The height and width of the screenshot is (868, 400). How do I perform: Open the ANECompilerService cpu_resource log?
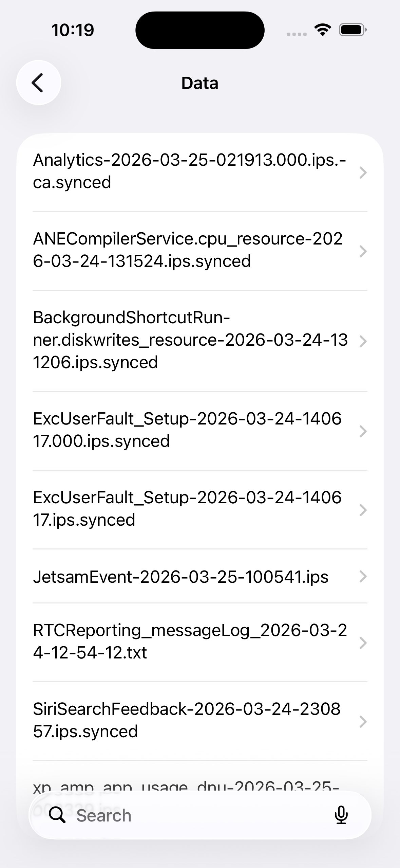190,250
